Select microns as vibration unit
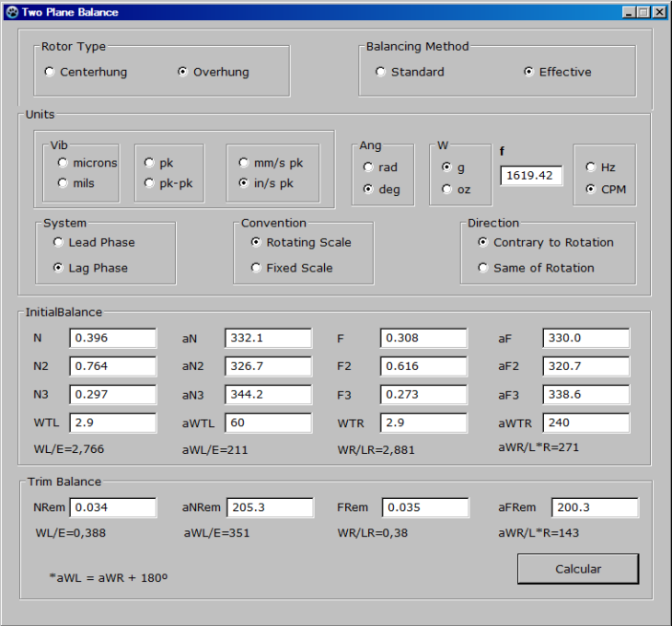Screen dimensions: 672x626 (x=63, y=163)
